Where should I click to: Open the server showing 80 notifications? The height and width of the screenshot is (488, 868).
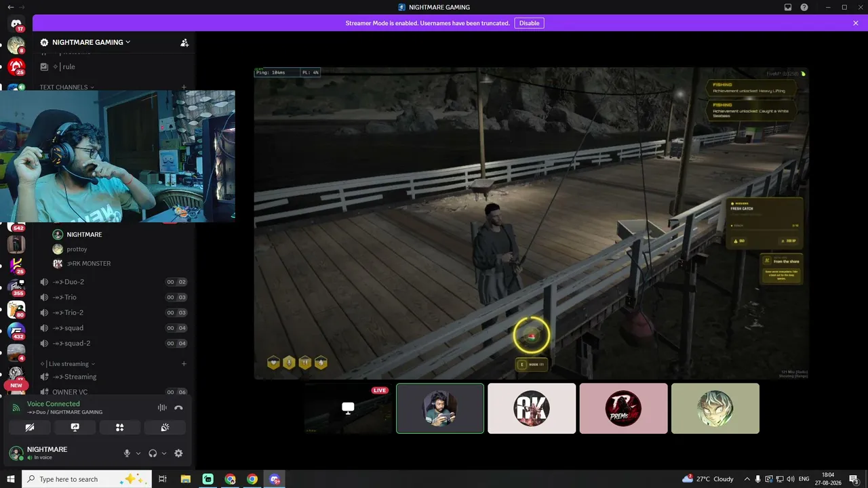coord(16,310)
